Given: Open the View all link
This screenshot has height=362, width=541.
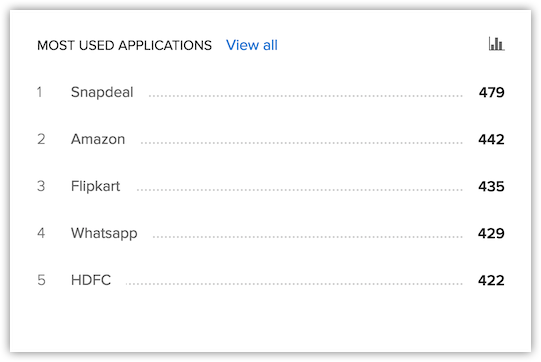Looking at the screenshot, I should [252, 45].
